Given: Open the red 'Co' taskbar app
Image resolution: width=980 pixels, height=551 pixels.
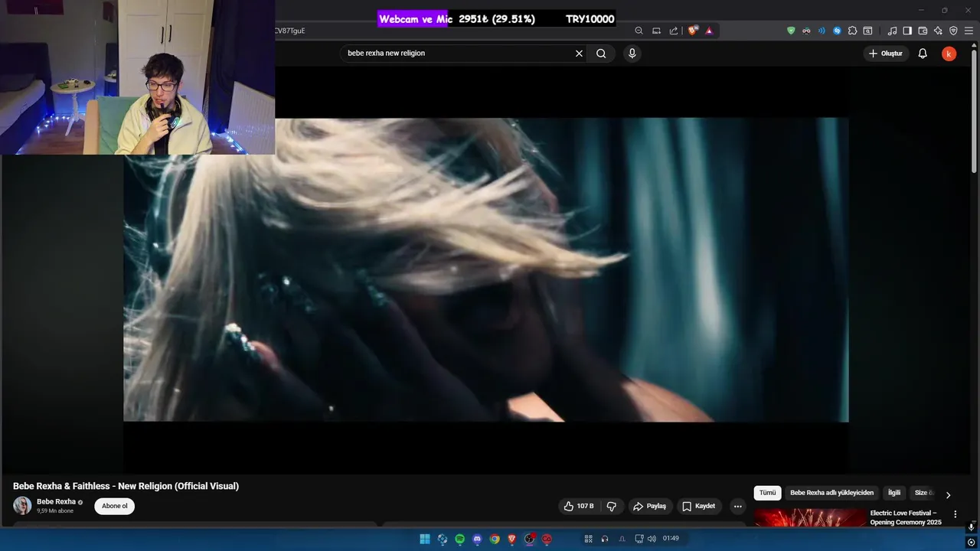Looking at the screenshot, I should 547,539.
